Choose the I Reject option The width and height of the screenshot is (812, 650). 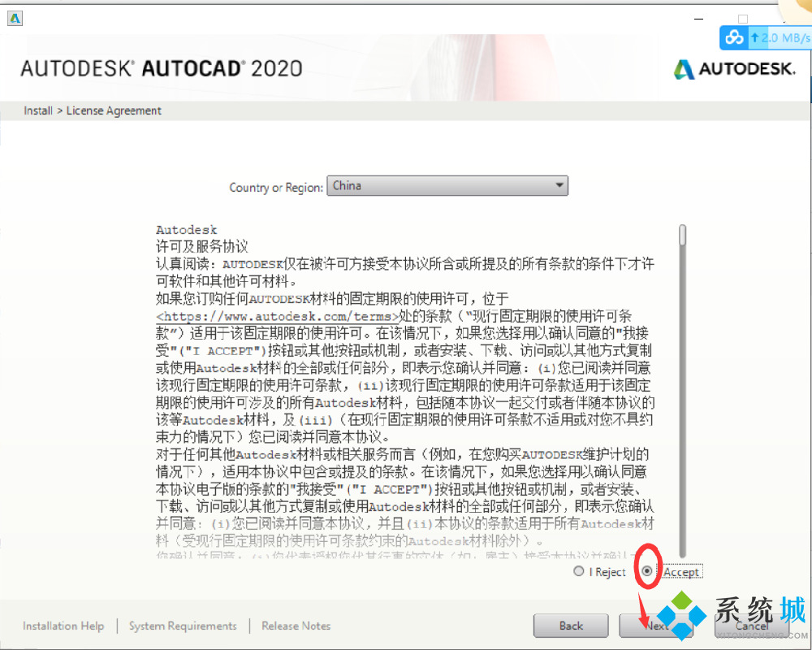click(577, 572)
